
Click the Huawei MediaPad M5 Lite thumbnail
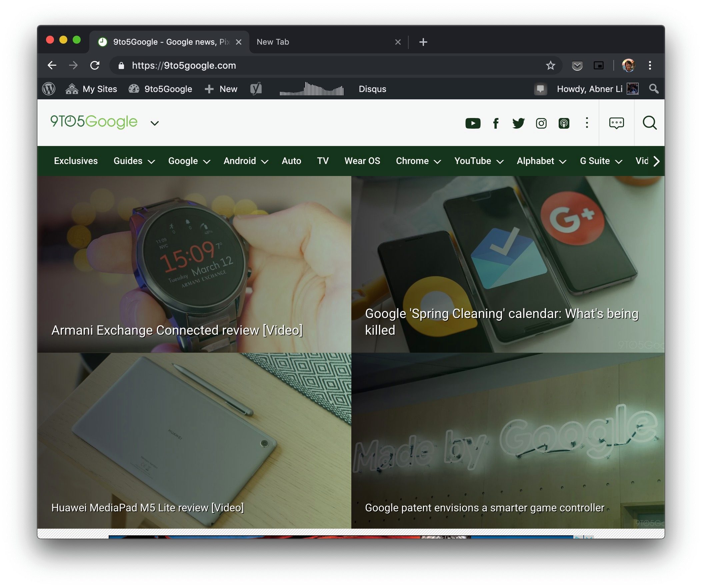pos(194,435)
